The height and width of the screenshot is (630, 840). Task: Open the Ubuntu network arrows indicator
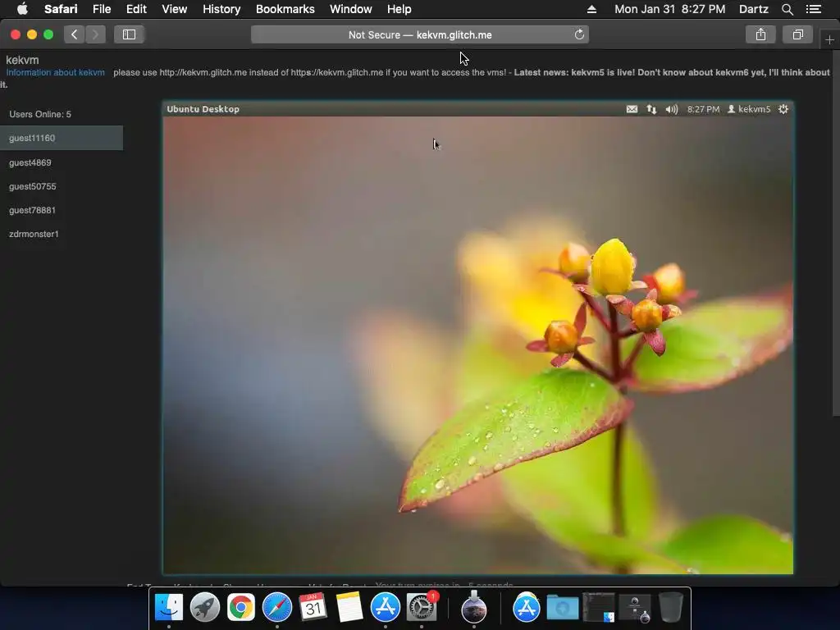coord(651,109)
